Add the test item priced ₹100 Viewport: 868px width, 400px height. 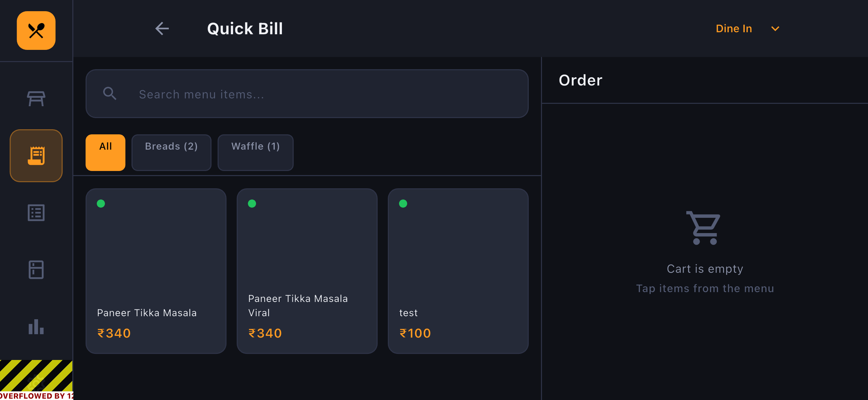[458, 271]
